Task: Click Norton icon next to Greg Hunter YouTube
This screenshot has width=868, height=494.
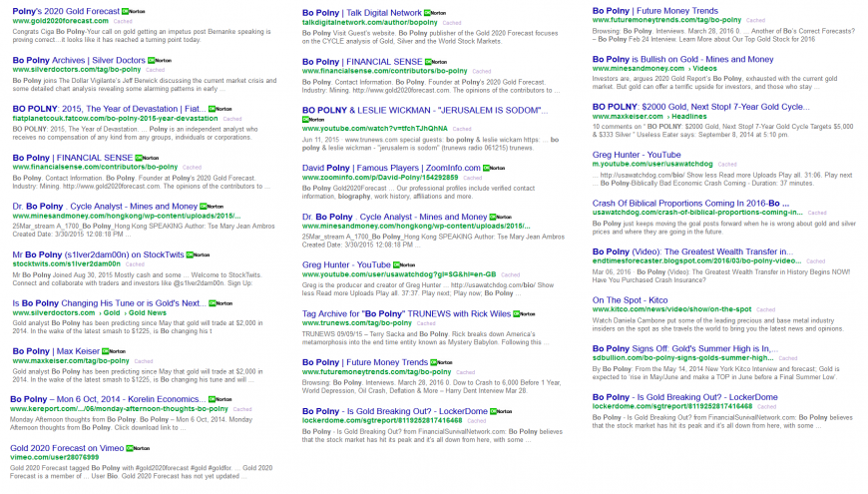Action: [404, 265]
